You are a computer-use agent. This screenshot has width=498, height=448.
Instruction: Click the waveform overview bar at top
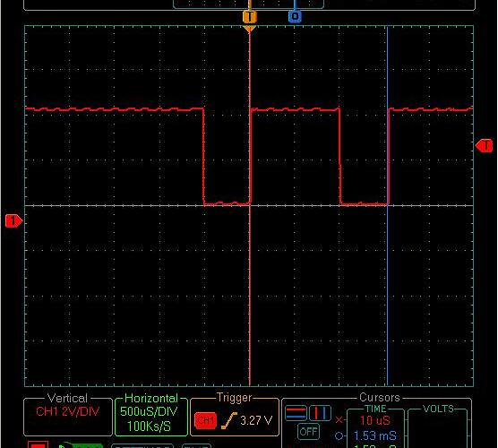(x=248, y=4)
